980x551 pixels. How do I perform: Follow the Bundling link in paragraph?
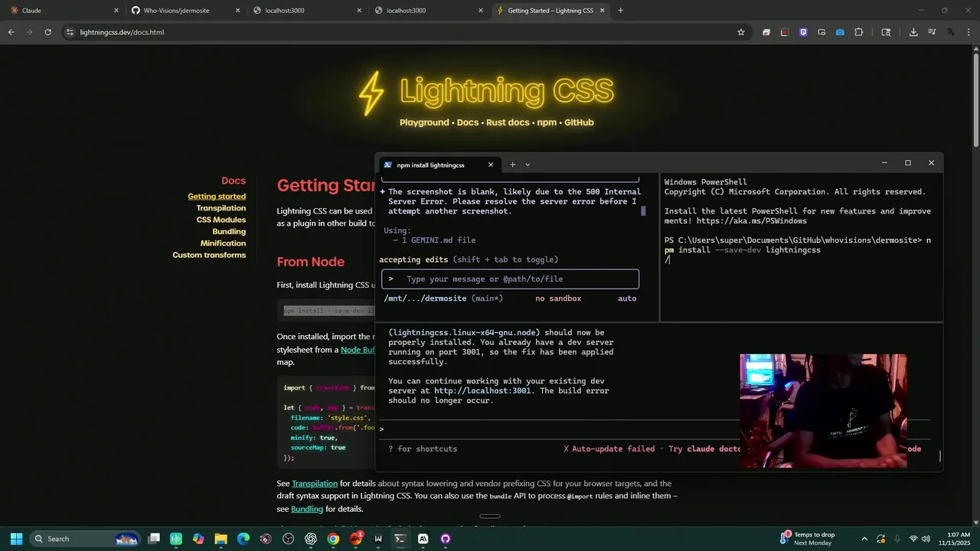point(307,509)
